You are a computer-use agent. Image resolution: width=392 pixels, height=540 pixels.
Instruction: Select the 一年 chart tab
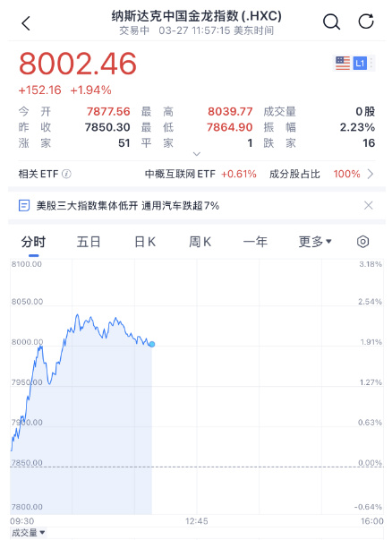[255, 242]
